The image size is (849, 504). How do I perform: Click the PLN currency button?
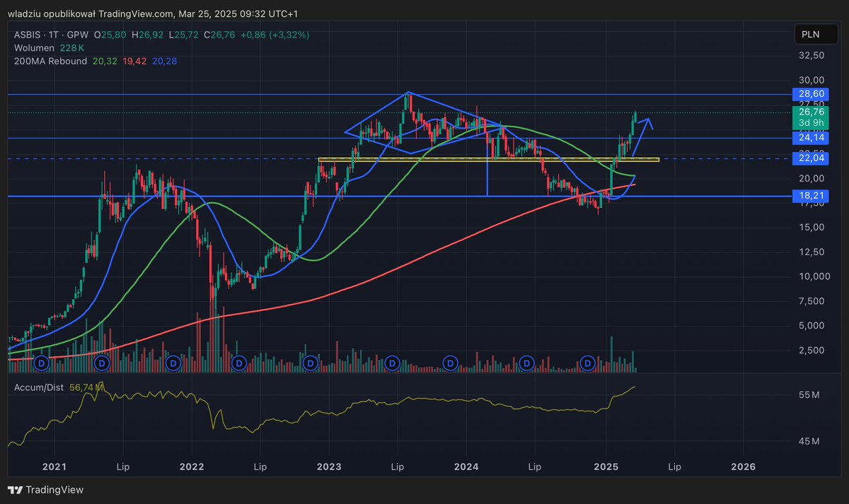pos(814,34)
